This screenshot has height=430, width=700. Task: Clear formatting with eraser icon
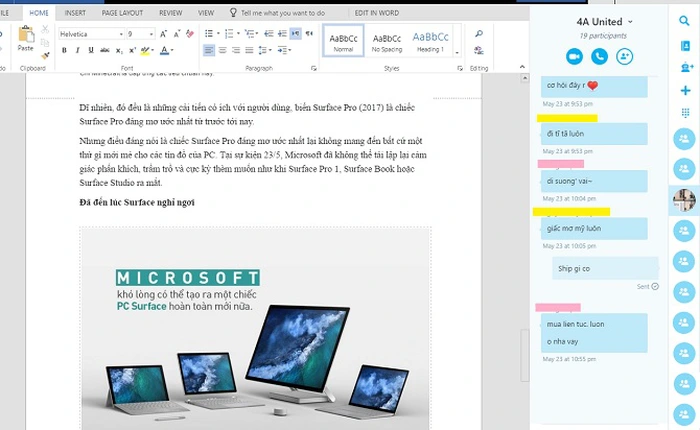pos(190,34)
